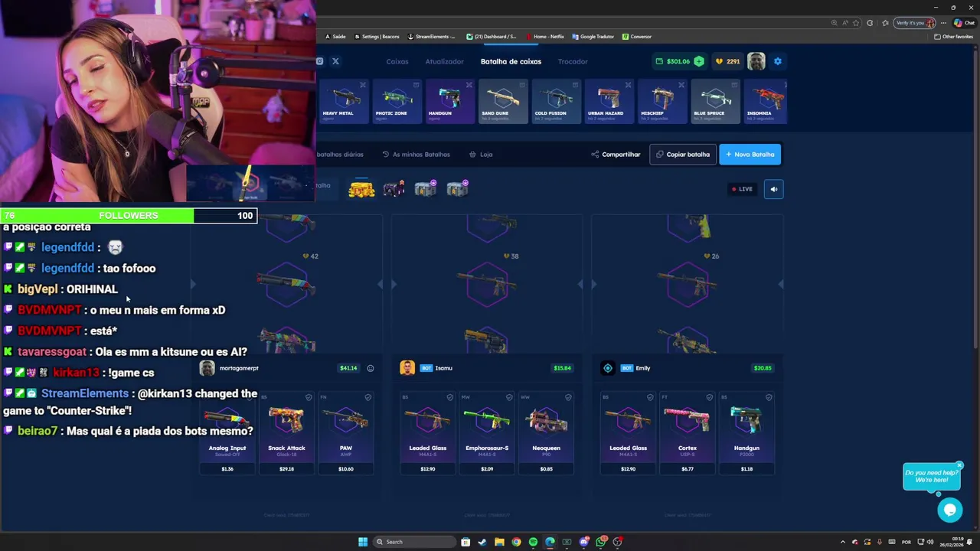This screenshot has width=980, height=551.
Task: Click shield icon on Neoqueen card
Action: (568, 397)
